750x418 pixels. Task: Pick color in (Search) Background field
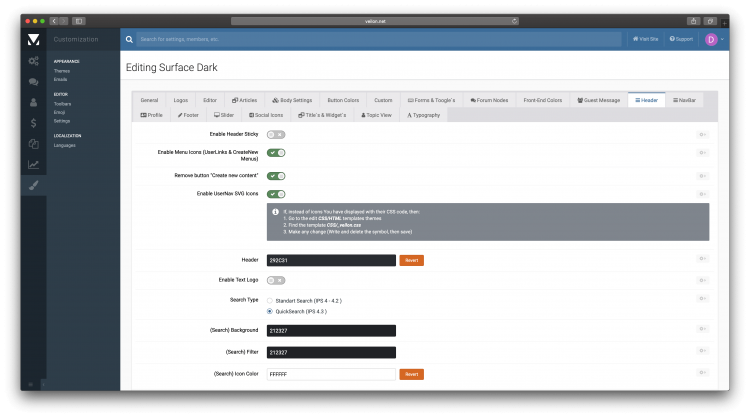(331, 331)
